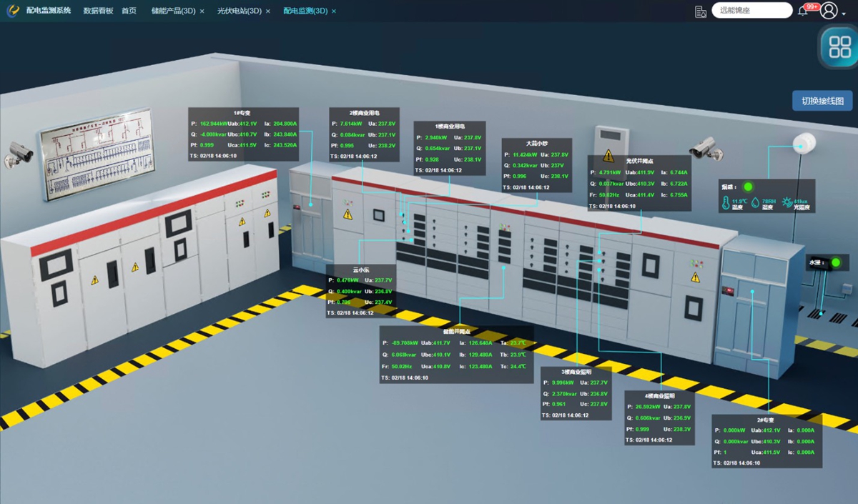Click the 远能锦座 search input field
The width and height of the screenshot is (858, 504).
point(751,11)
